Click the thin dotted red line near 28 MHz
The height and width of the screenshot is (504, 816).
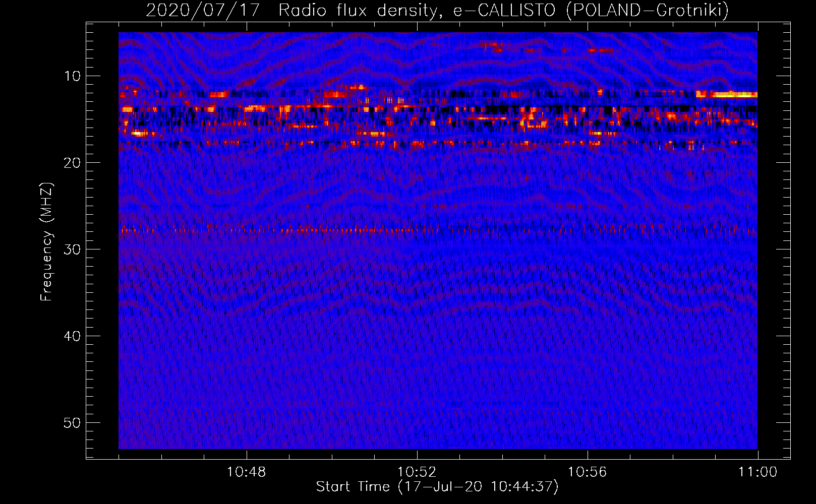[438, 230]
